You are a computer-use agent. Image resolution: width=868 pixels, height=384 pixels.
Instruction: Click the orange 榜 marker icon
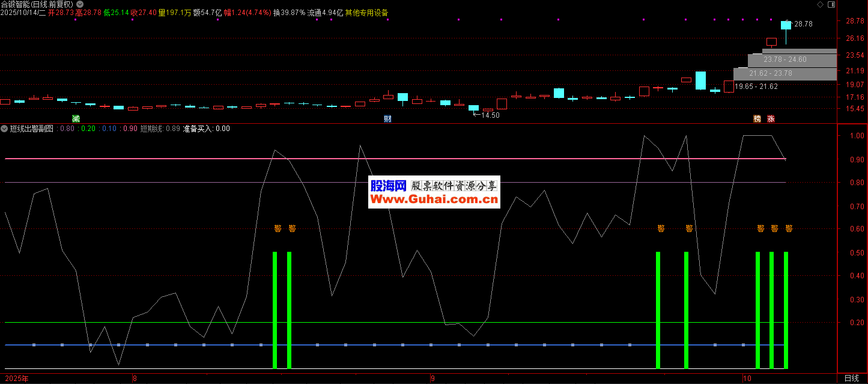pyautogui.click(x=757, y=118)
